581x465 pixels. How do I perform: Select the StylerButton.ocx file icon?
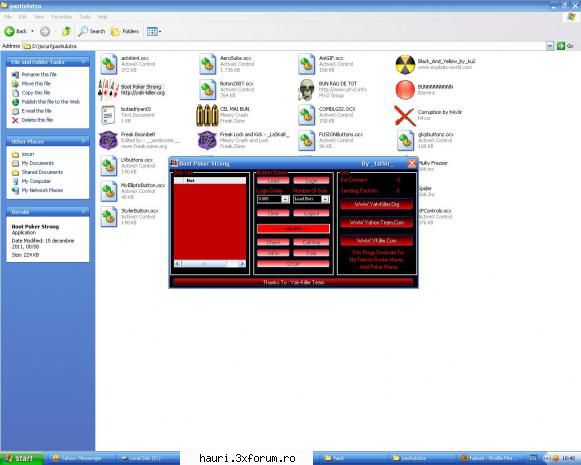click(x=109, y=216)
